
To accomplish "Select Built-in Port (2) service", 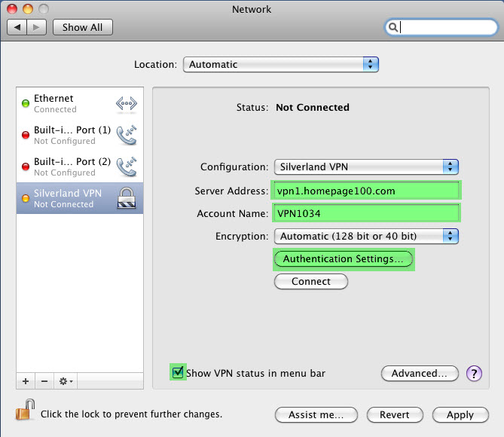I will pos(80,167).
